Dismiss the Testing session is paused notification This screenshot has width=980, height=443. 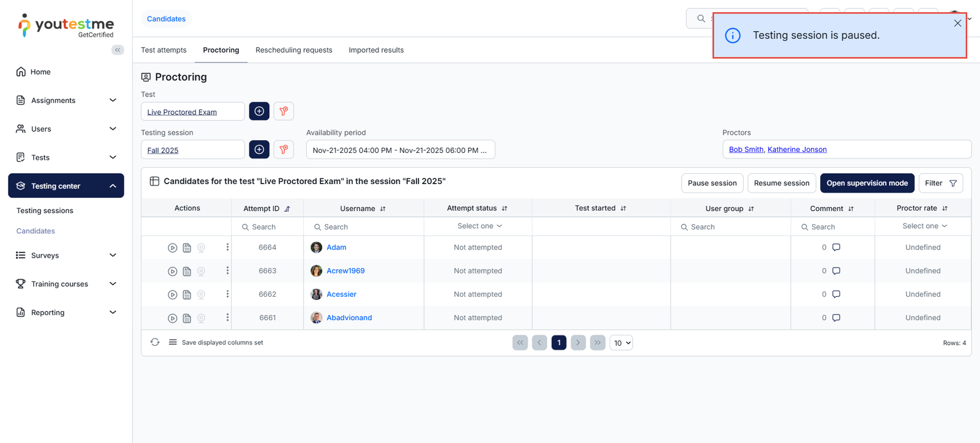click(x=957, y=23)
